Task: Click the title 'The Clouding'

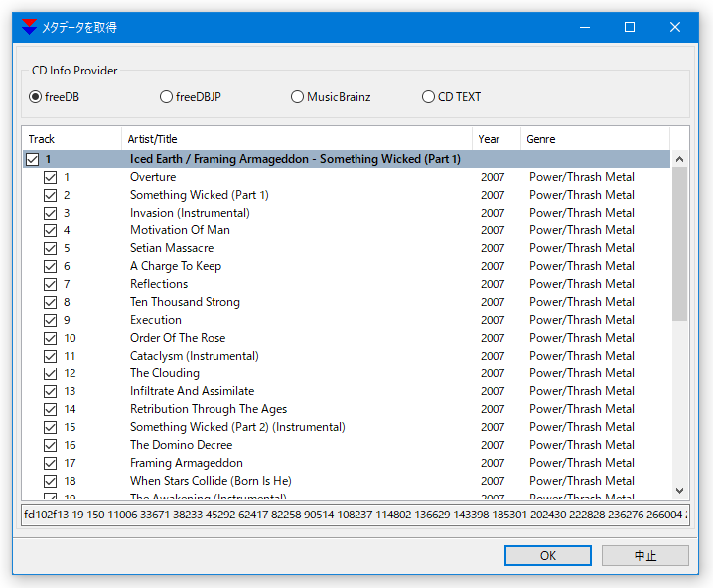Action: (x=165, y=373)
